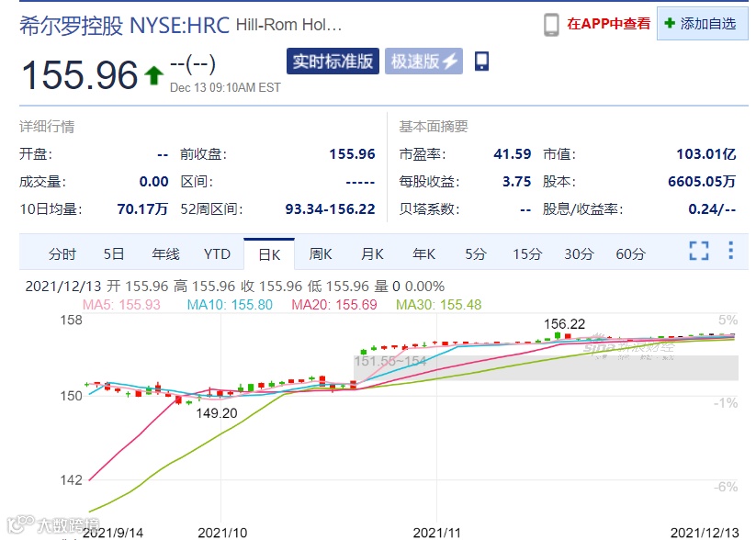
Task: Click the 前收盘 value 155.96
Action: [x=352, y=154]
